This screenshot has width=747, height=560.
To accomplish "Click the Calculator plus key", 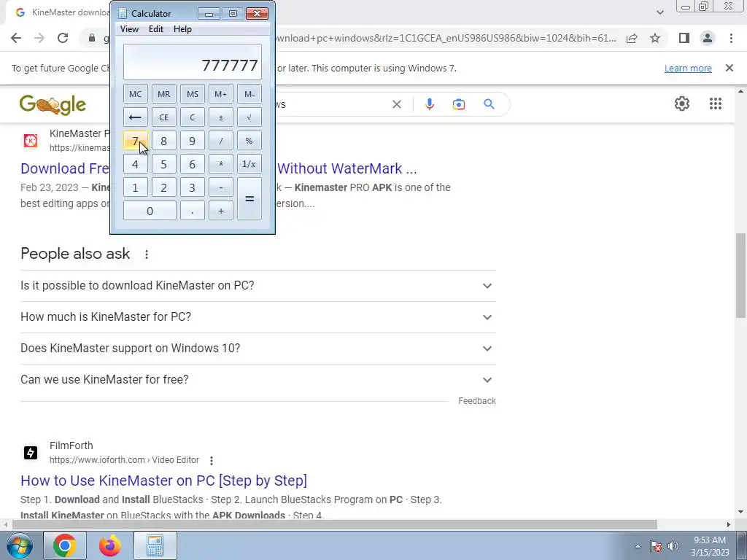I will tap(220, 211).
